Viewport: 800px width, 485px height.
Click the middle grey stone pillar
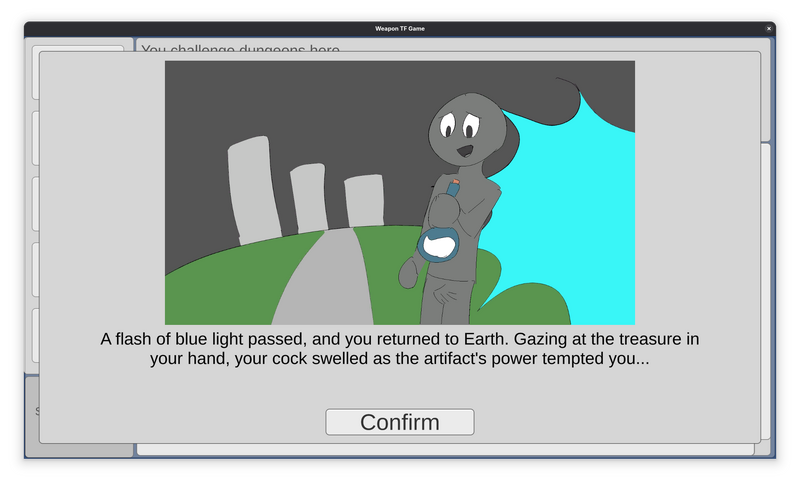[309, 198]
